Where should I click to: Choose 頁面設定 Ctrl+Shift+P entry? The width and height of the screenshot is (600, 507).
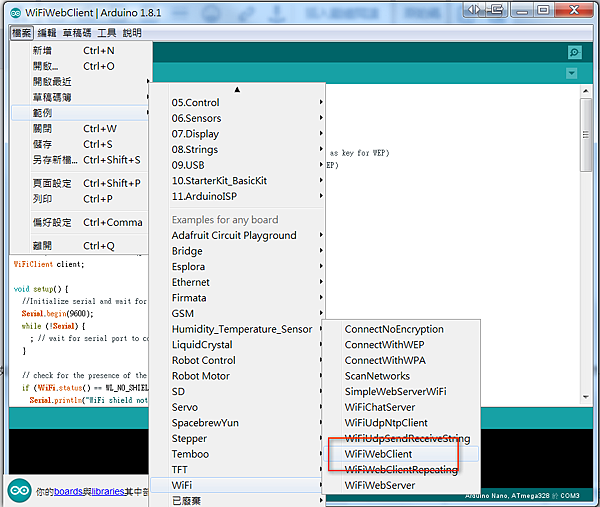pyautogui.click(x=80, y=183)
